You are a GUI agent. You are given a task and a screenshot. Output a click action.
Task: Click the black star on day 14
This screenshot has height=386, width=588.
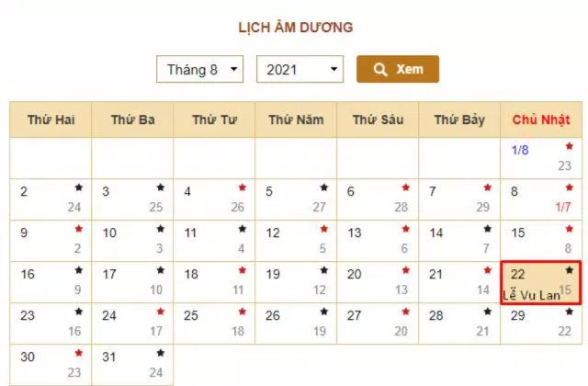tap(488, 229)
